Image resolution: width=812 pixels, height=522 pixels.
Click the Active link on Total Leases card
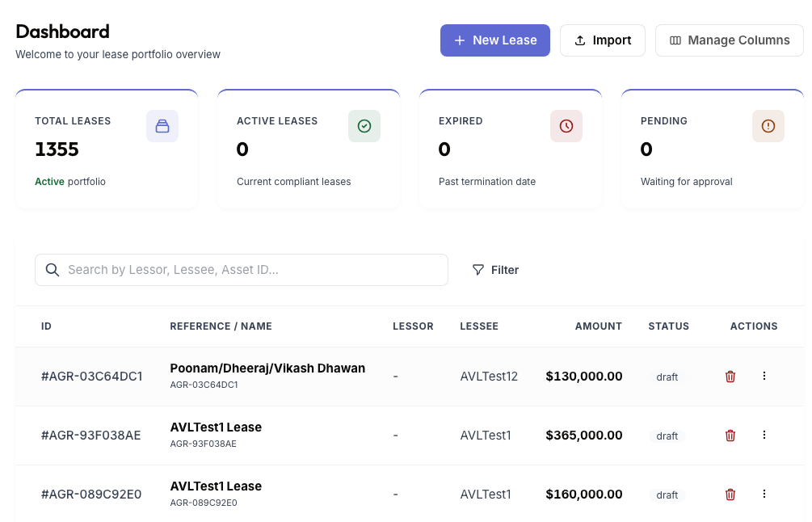pos(49,182)
